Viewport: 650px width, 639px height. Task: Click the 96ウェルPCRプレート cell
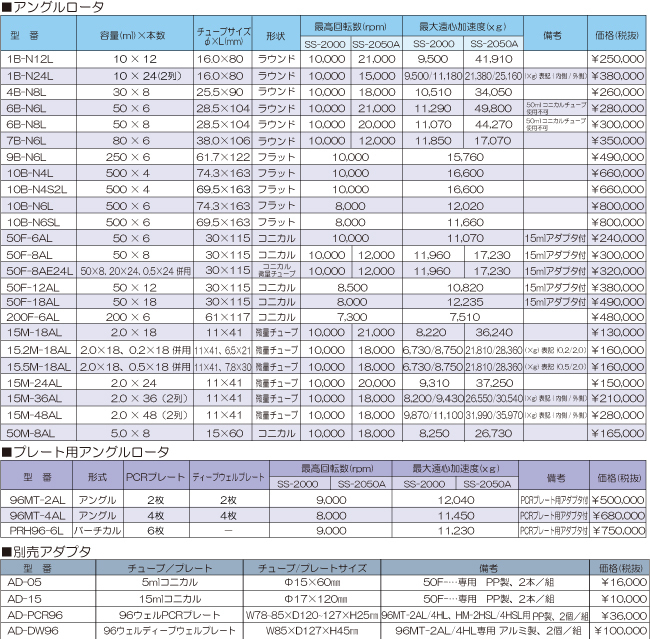(170, 615)
